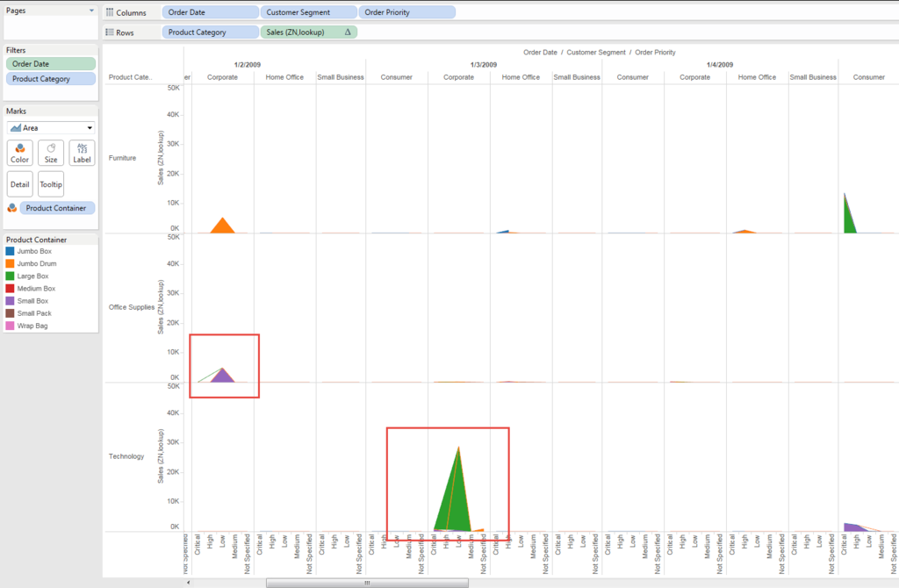This screenshot has height=588, width=899.
Task: Open the Pages shelf dropdown arrow
Action: click(91, 11)
